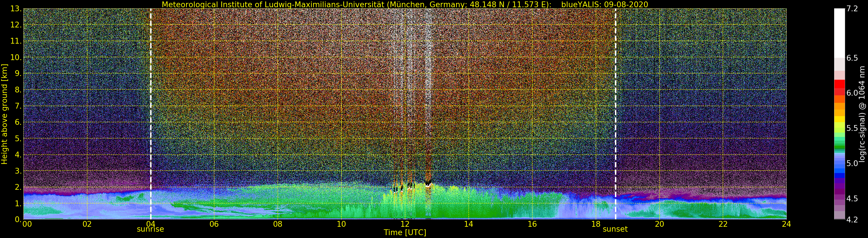Image resolution: width=868 pixels, height=238 pixels.
Task: Click the time tick label '24'
Action: pos(786,224)
